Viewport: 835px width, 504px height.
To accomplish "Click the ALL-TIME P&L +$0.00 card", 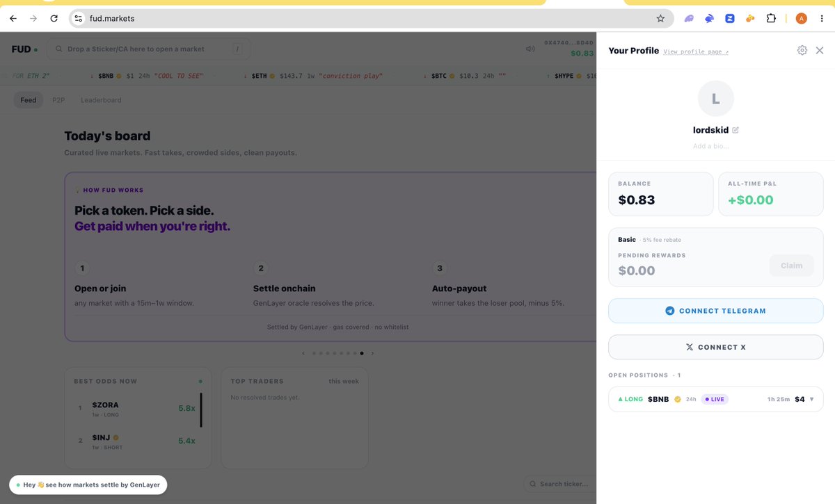I will coord(770,194).
